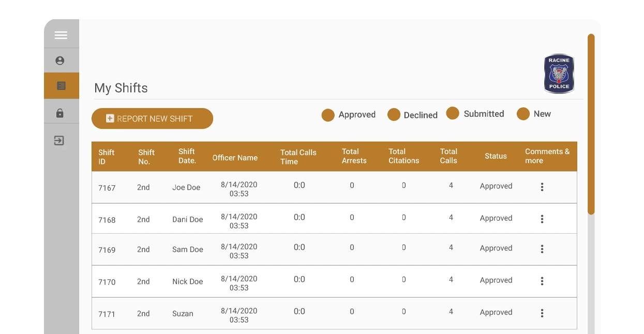Open the hamburger navigation menu
This screenshot has height=334, width=644.
(x=61, y=35)
